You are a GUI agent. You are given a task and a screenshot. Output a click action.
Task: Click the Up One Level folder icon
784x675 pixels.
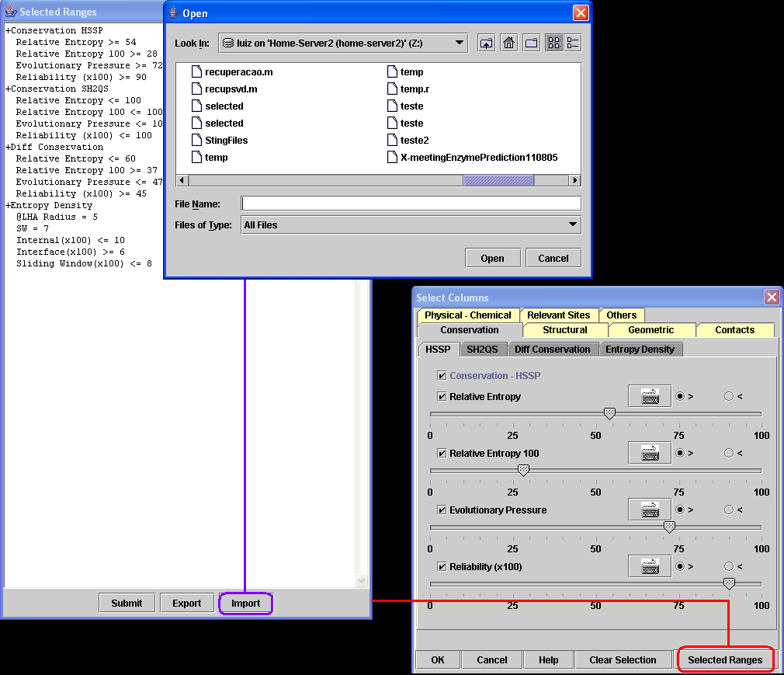pos(486,43)
